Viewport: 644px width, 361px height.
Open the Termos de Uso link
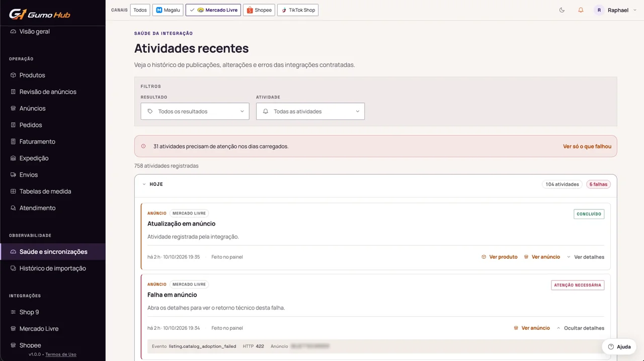pyautogui.click(x=61, y=354)
